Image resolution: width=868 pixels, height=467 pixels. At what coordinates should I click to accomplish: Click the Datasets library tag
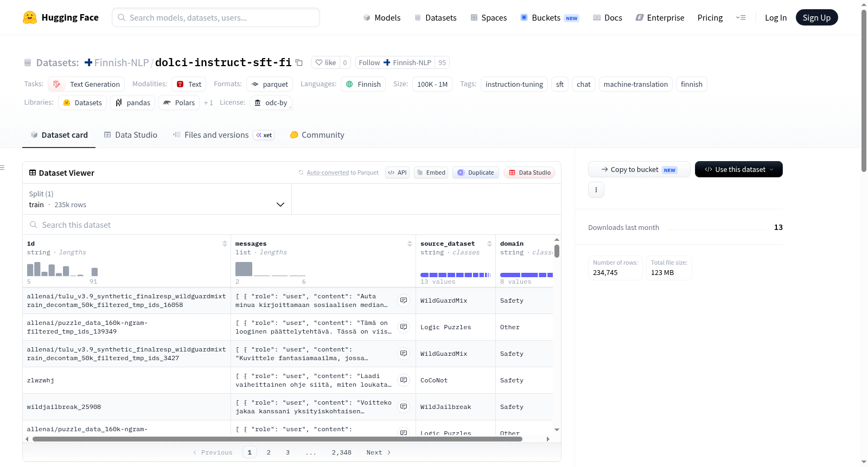(82, 103)
